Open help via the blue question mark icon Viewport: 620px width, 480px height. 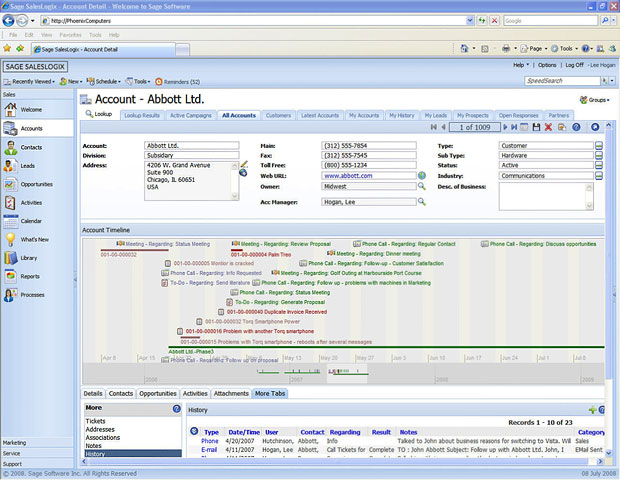coord(576,127)
